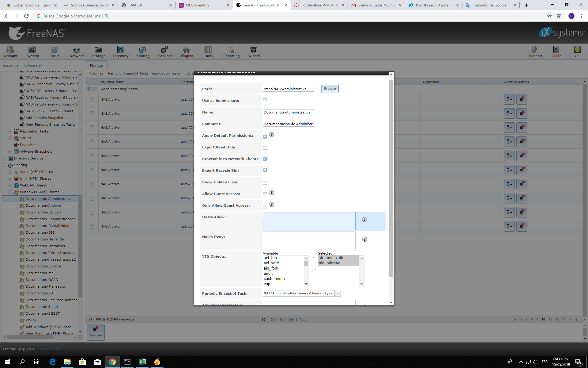Toggle Apply Default Permissions checkbox
This screenshot has width=588, height=368.
(x=265, y=136)
